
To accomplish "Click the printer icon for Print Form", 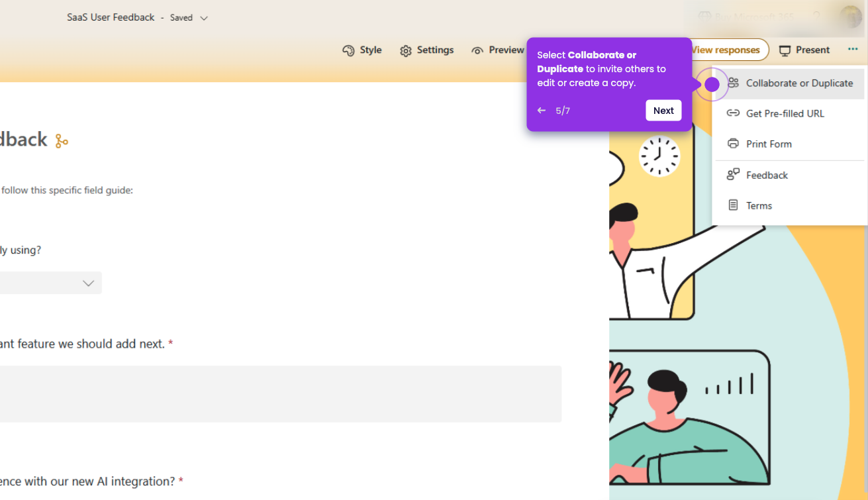I will [733, 144].
